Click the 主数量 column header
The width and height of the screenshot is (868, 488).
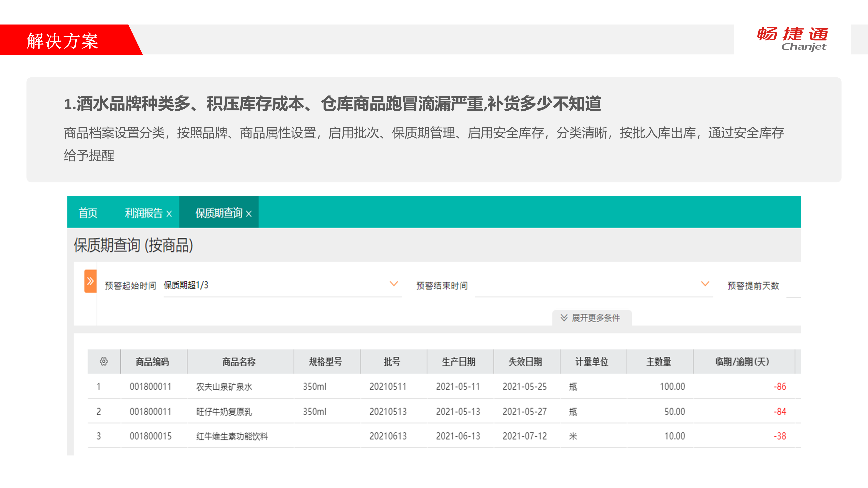point(658,362)
